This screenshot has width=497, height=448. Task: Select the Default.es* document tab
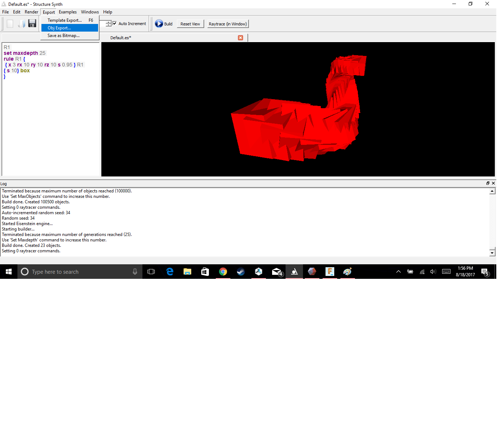[x=121, y=38]
